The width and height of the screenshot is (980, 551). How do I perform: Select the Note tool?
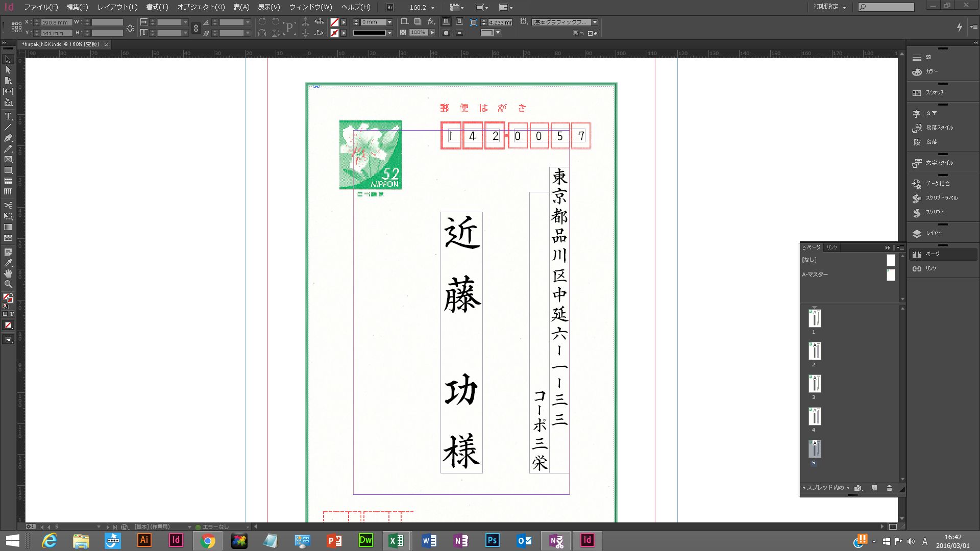8,252
